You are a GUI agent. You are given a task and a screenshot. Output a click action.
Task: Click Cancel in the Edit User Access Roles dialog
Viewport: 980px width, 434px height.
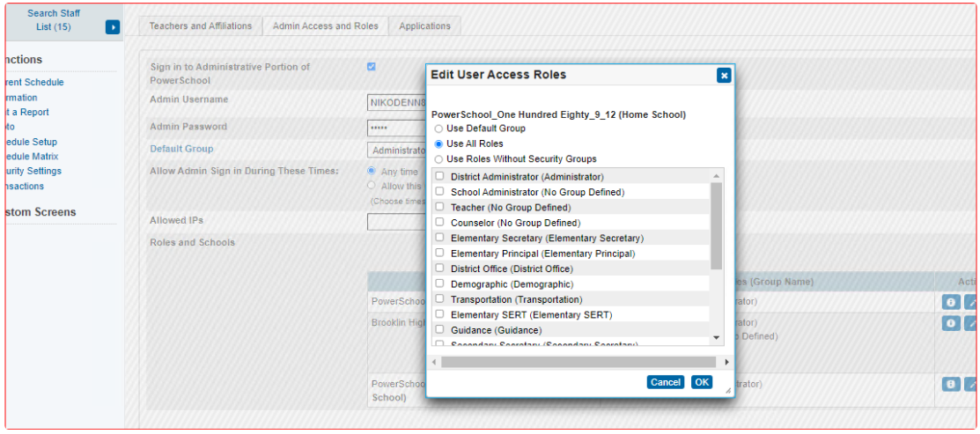[x=665, y=382]
